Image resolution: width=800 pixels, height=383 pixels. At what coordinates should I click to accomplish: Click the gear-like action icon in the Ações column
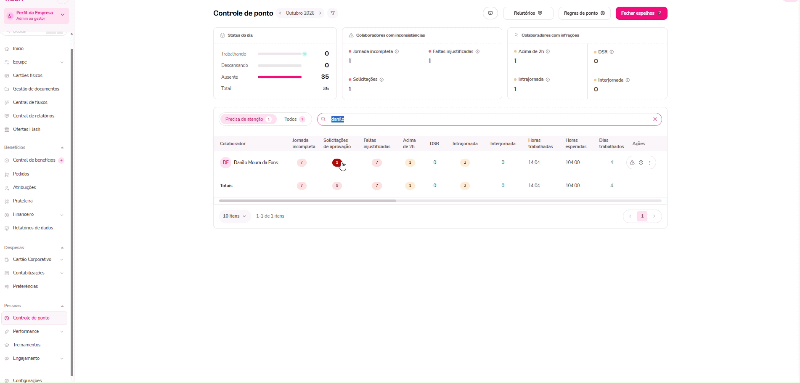click(641, 163)
